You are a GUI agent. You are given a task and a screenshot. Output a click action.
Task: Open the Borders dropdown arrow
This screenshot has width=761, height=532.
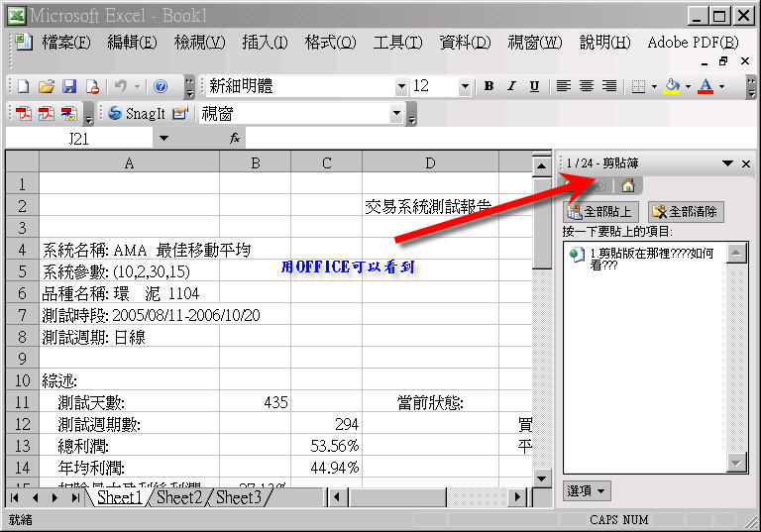[x=654, y=87]
